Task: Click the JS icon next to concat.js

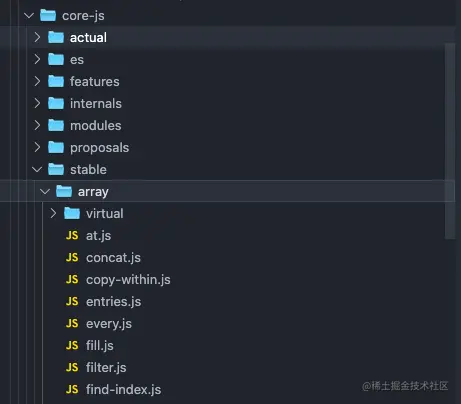Action: tap(72, 257)
